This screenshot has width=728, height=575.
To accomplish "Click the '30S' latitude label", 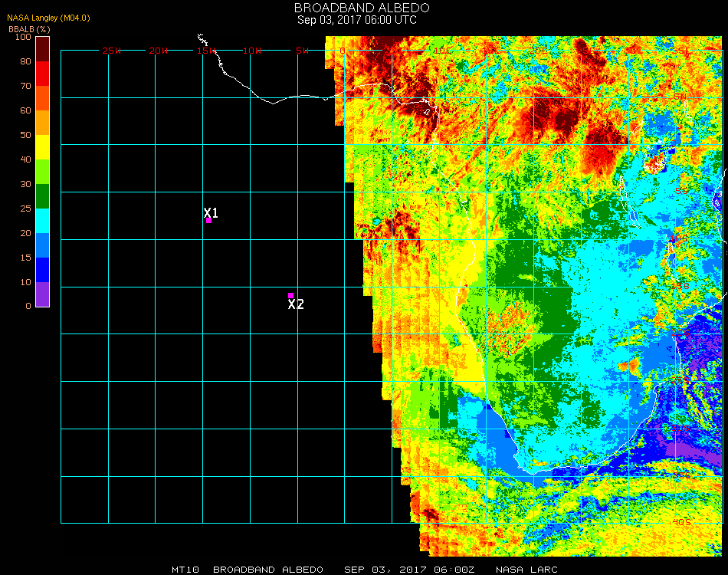I will (680, 427).
